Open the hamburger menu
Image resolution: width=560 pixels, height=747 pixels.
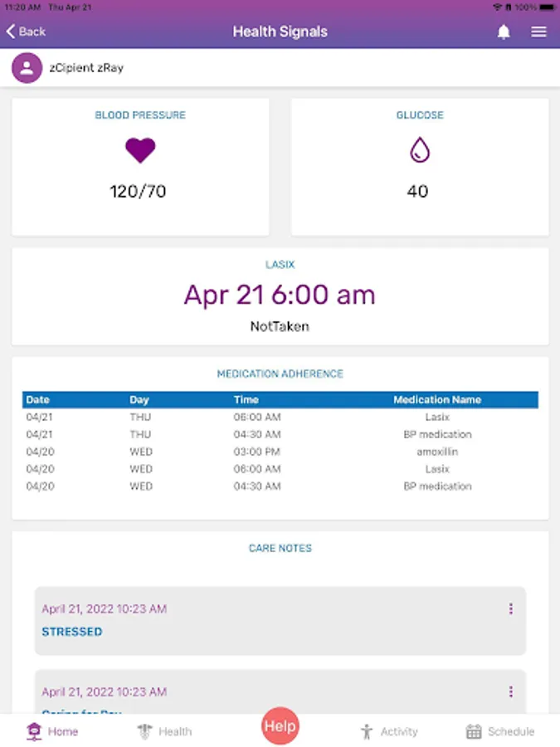[x=538, y=32]
